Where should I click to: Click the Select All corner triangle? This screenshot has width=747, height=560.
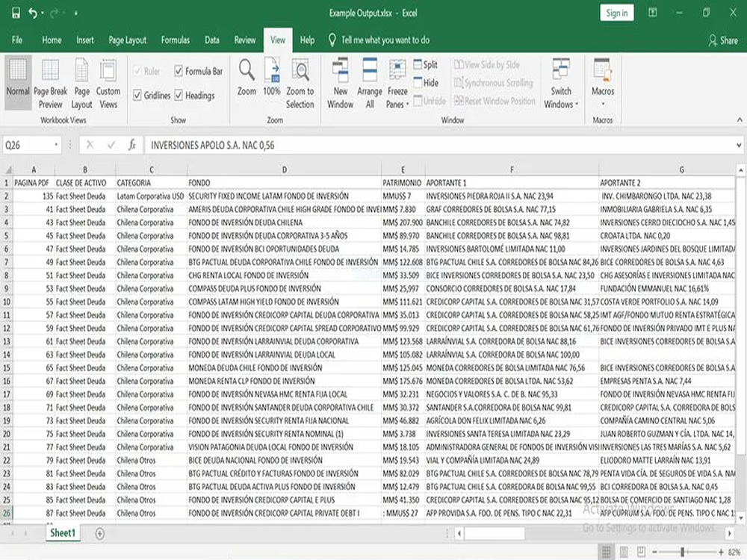8,169
